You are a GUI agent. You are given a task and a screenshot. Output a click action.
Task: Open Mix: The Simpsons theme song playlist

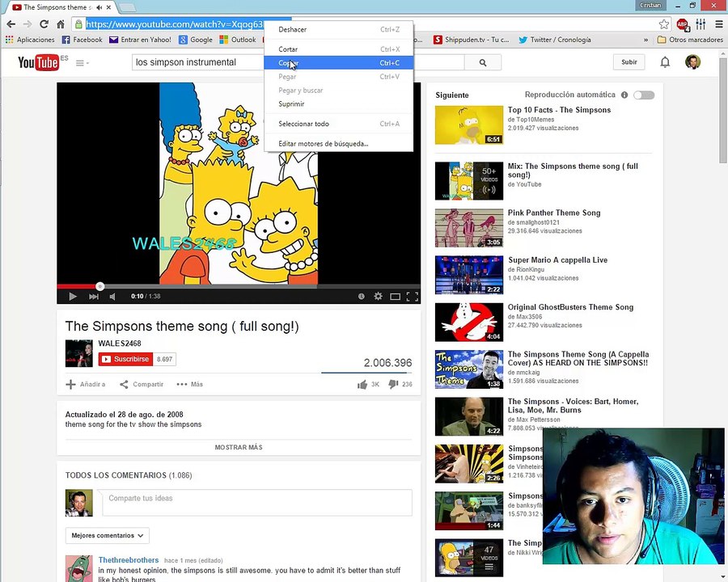click(573, 171)
